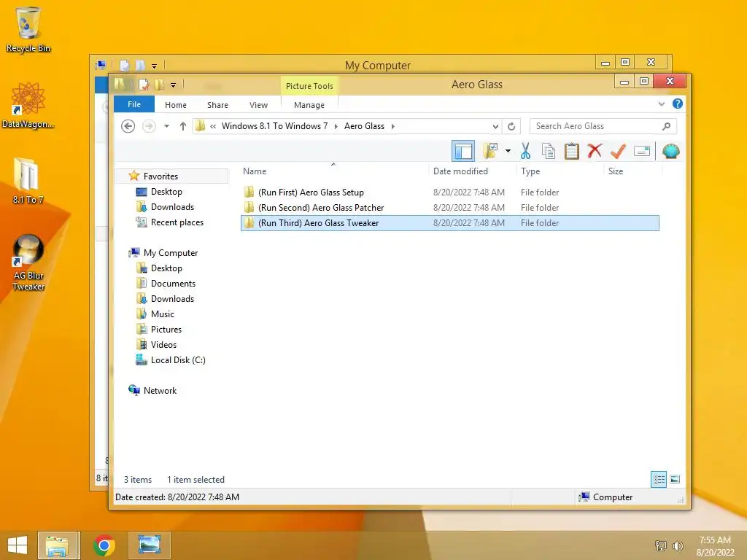Click the orange checkmark Properties icon
The width and height of the screenshot is (747, 560).
click(618, 152)
